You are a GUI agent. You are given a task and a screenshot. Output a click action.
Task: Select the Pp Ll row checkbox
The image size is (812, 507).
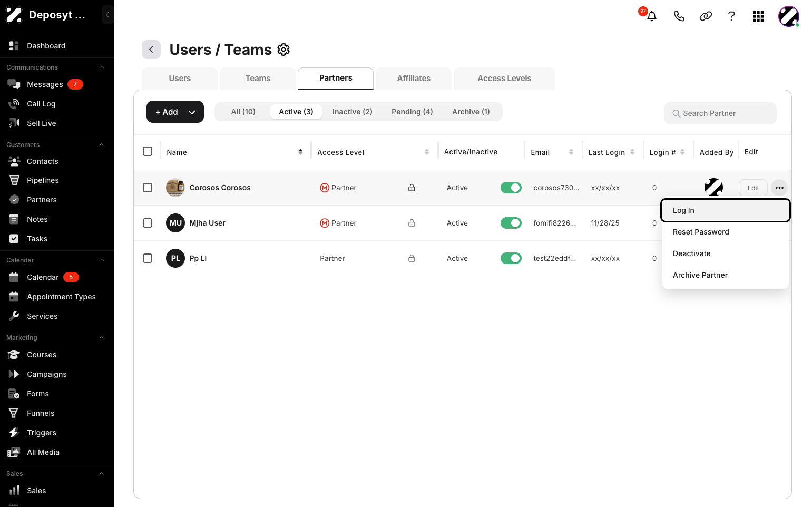(x=148, y=258)
